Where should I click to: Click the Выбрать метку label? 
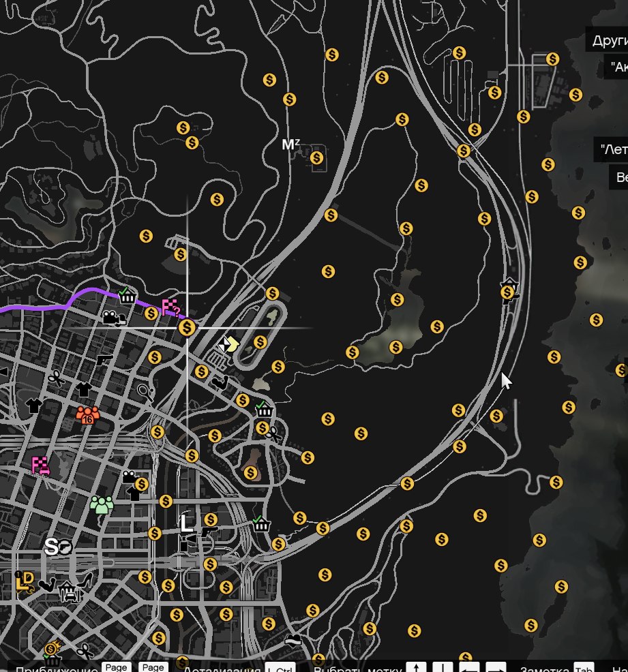pos(358,669)
